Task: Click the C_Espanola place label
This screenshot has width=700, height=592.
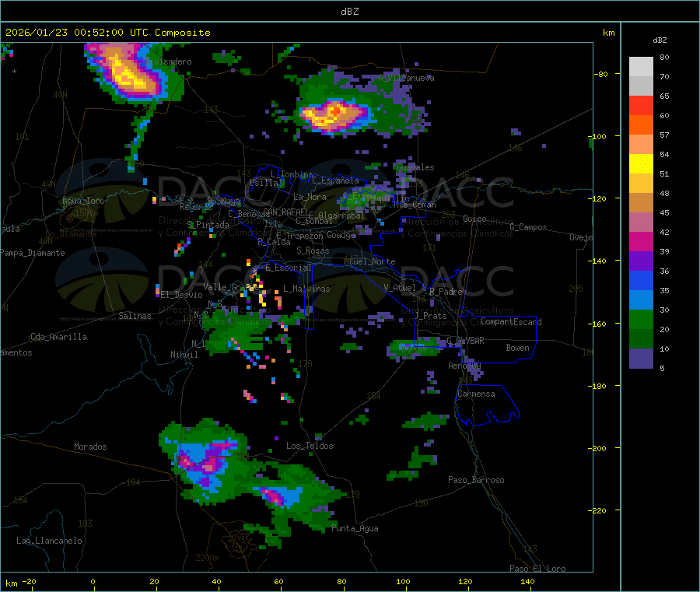Action: click(335, 180)
